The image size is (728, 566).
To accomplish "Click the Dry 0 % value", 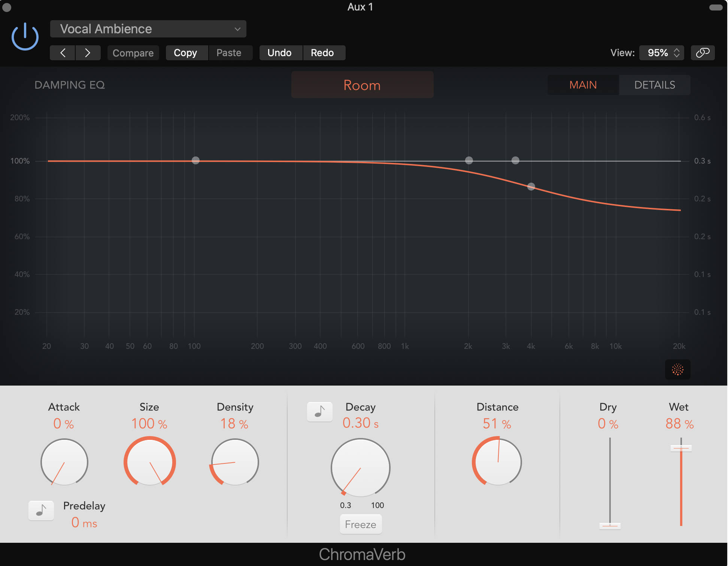I will pos(608,424).
